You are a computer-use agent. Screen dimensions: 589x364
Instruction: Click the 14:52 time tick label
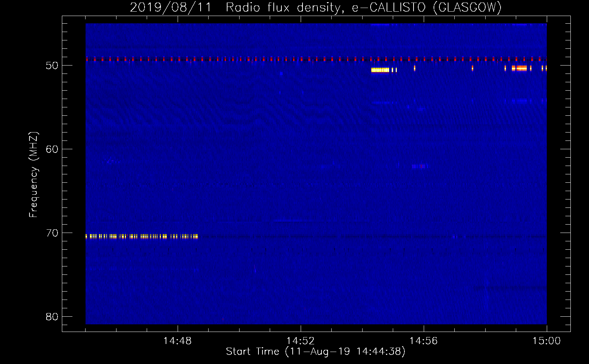[300, 341]
